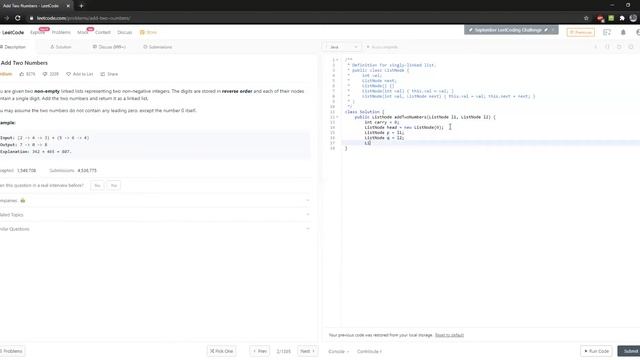Collapse code fold arrow at line 1
Screen dimensions: 640x360
[337, 60]
